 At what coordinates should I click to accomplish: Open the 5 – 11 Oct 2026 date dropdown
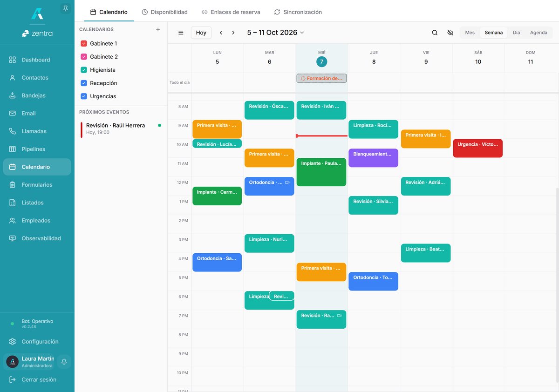tap(275, 33)
